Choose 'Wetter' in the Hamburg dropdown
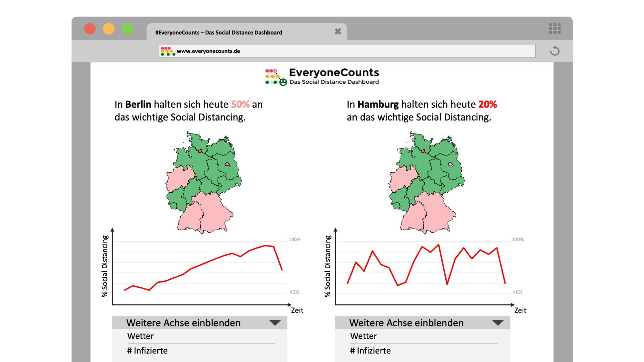The height and width of the screenshot is (362, 644). (x=364, y=336)
